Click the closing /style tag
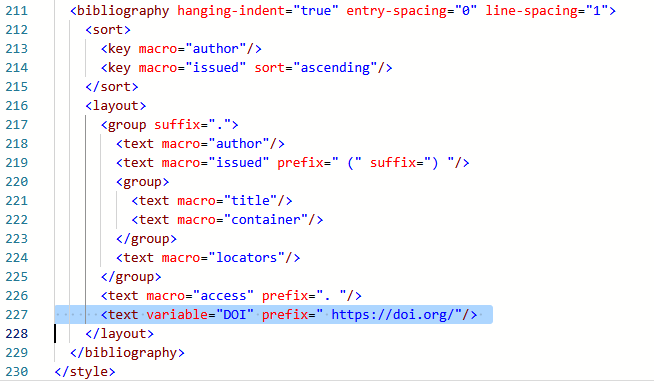Screen dimensions: 654x390 coord(85,372)
